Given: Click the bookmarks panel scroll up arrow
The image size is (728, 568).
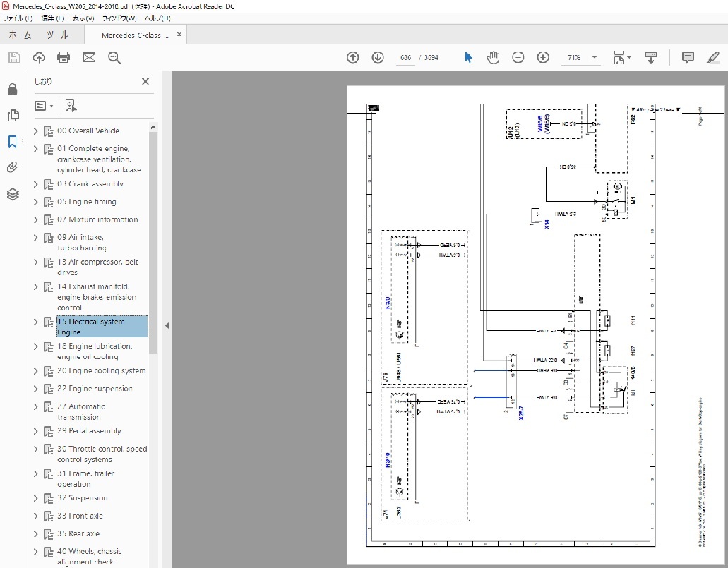Looking at the screenshot, I should [x=153, y=127].
